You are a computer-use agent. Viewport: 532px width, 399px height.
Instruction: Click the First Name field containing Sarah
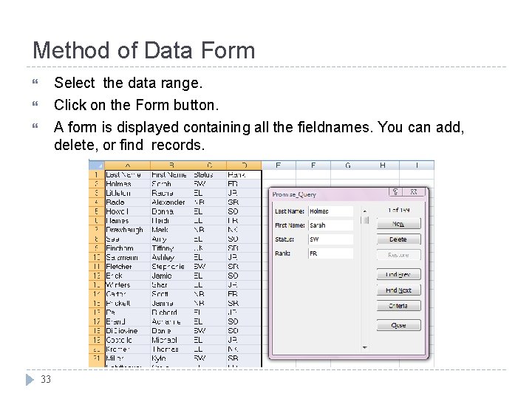click(331, 225)
